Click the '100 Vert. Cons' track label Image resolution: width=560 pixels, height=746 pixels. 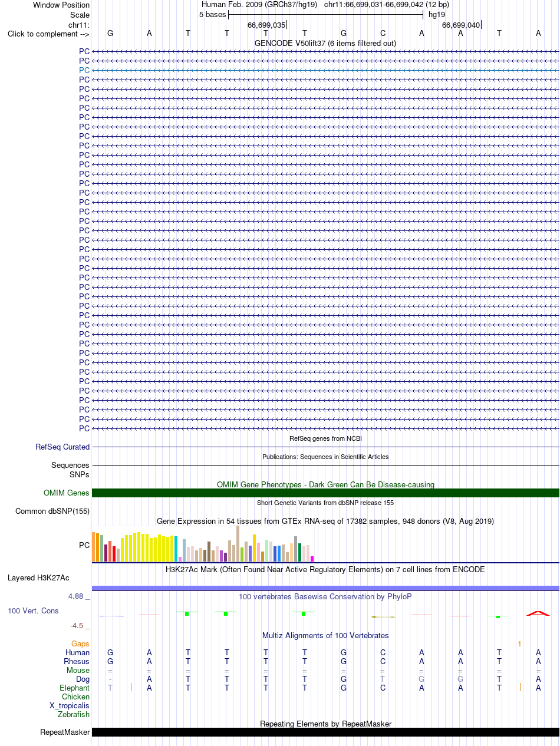click(x=33, y=611)
